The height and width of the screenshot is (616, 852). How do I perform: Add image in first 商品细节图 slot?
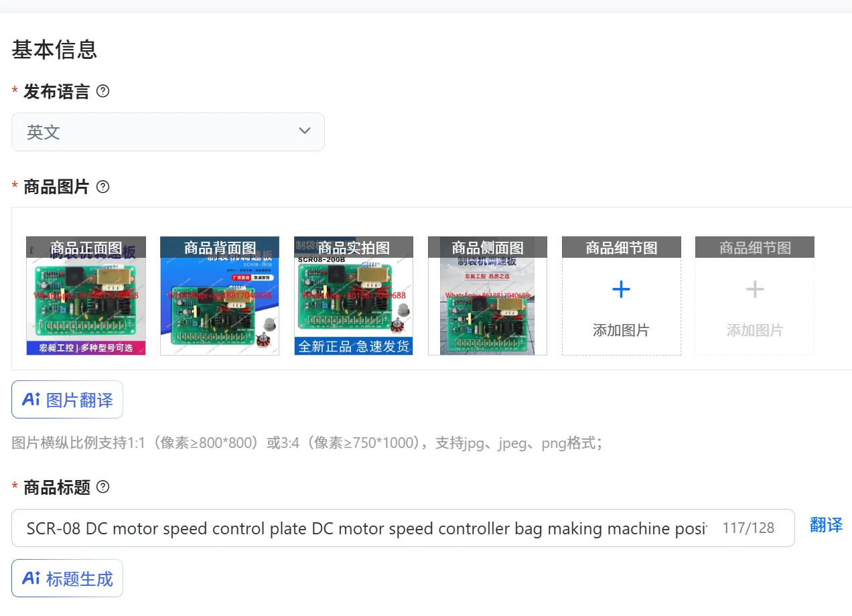[x=622, y=295]
